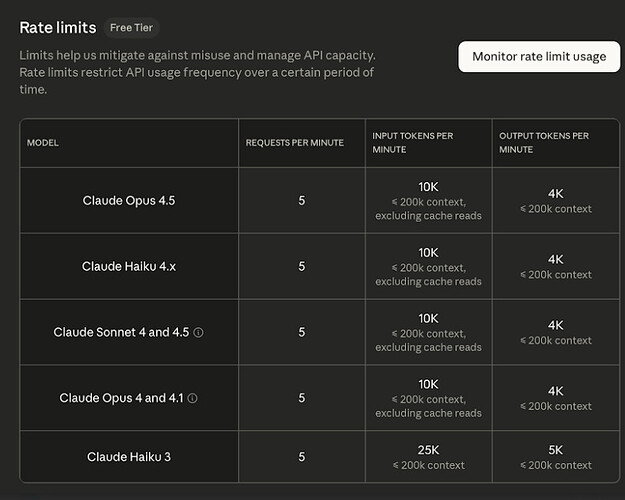This screenshot has width=625, height=500.
Task: Click 4K output tokens for Claude Opus 4.5
Action: pos(556,193)
